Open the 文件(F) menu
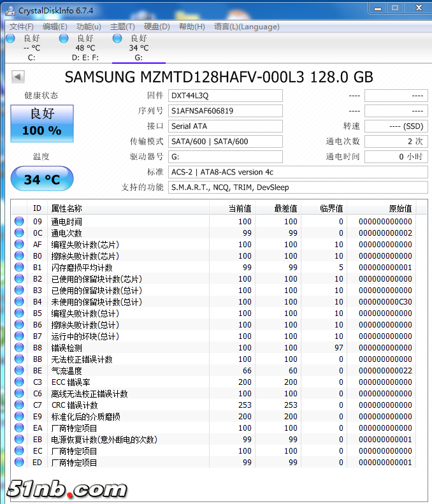432x504 pixels. (22, 27)
